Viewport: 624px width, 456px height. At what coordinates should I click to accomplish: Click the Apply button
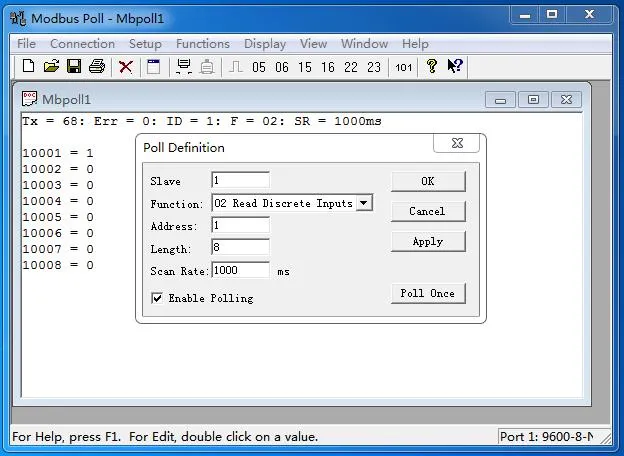(x=428, y=242)
